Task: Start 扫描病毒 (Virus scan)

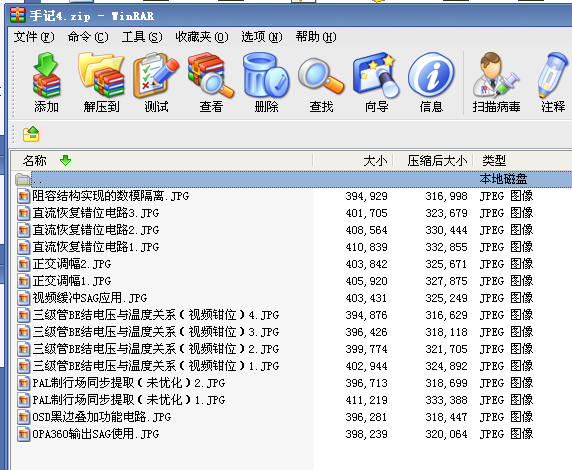Action: pyautogui.click(x=496, y=82)
